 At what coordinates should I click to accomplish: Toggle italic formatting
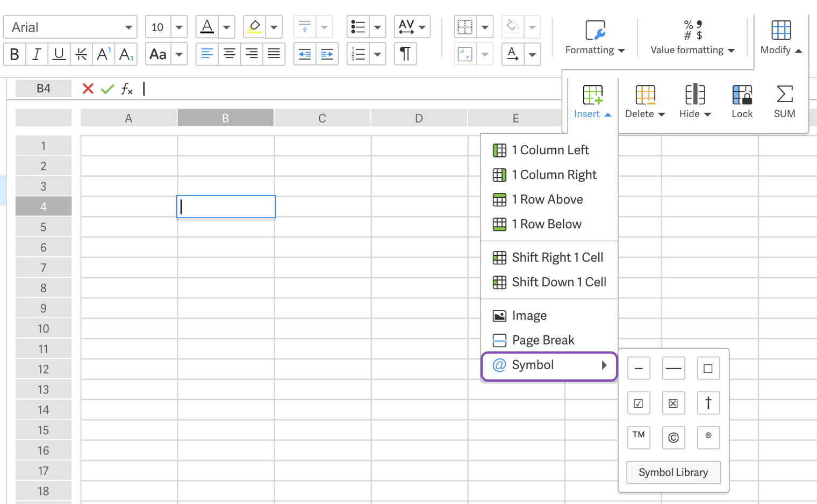[37, 54]
